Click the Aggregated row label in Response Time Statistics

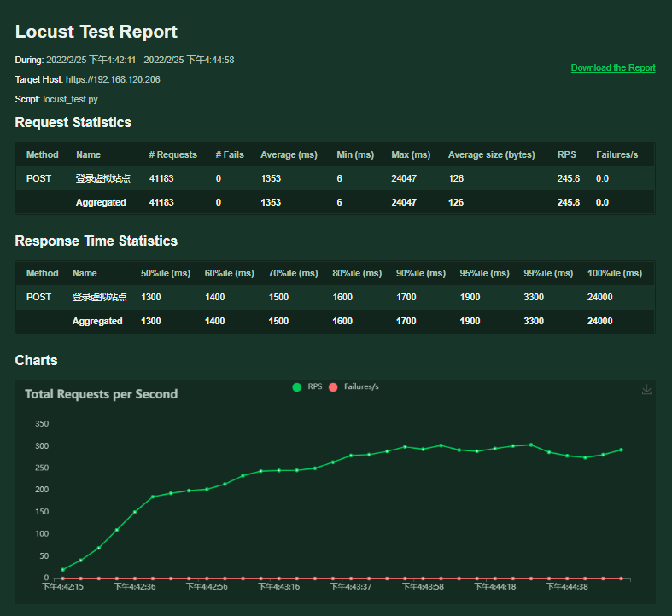(97, 322)
